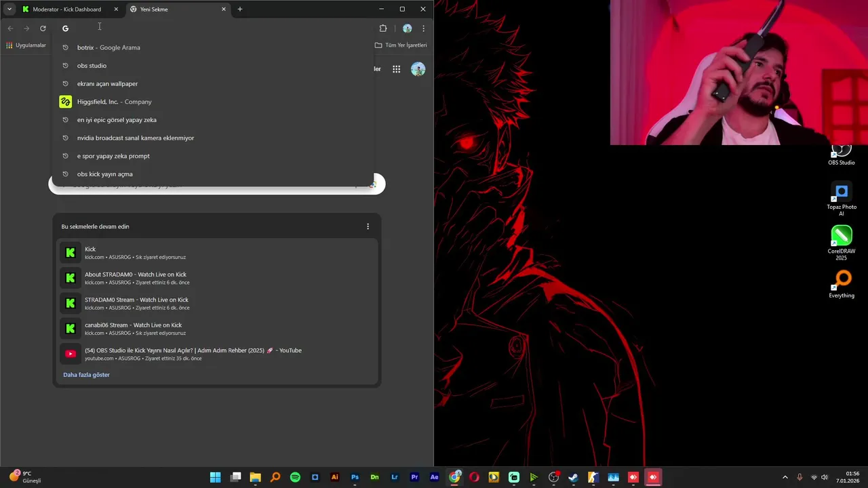
Task: Open OBS Studio ile Kick Yayını YouTube card
Action: point(217,354)
